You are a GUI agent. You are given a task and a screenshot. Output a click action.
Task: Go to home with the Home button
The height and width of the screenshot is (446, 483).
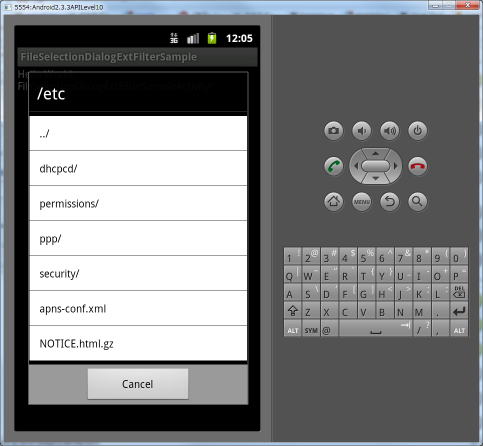pyautogui.click(x=333, y=202)
